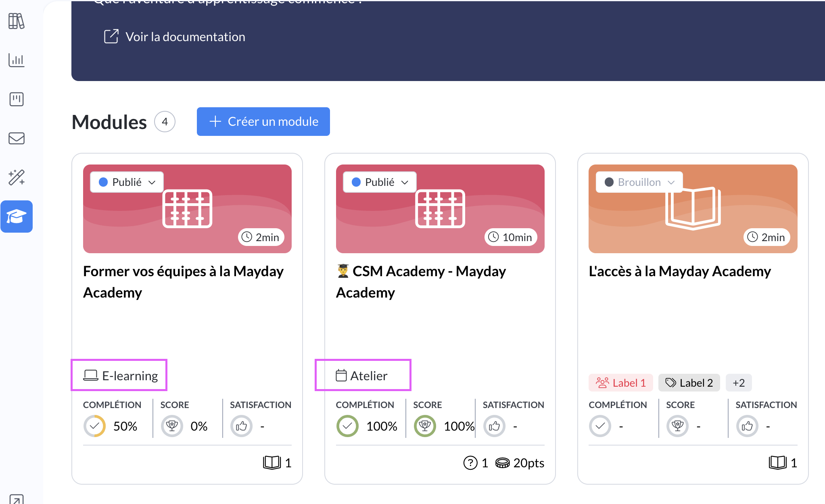Viewport: 825px width, 504px height.
Task: Click the graduation cap Academy icon
Action: pyautogui.click(x=17, y=217)
